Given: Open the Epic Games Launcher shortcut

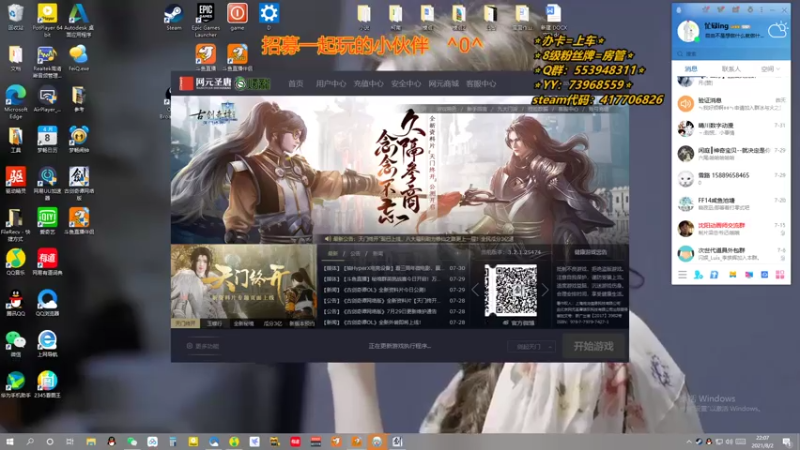Looking at the screenshot, I should pos(206,20).
